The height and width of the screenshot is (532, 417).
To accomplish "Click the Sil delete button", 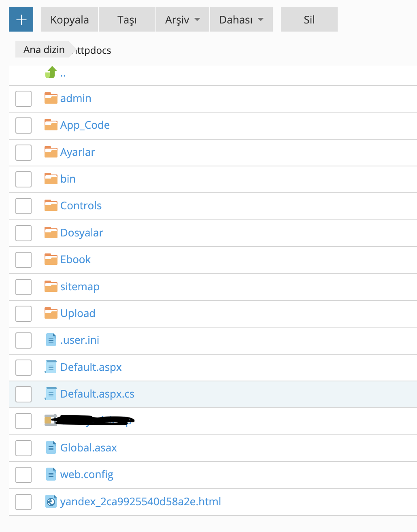I will click(309, 19).
